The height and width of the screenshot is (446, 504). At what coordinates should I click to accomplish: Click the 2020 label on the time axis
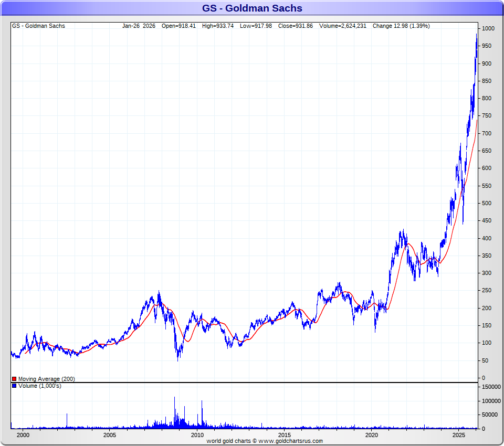(372, 435)
